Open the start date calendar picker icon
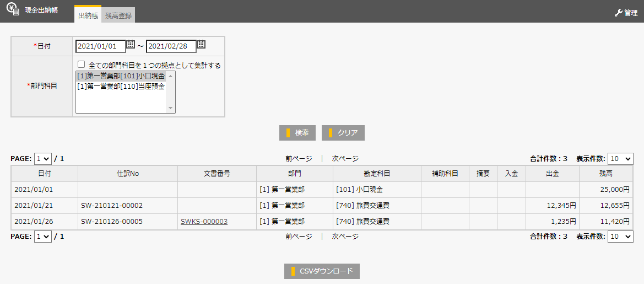This screenshot has width=644, height=284. [131, 44]
